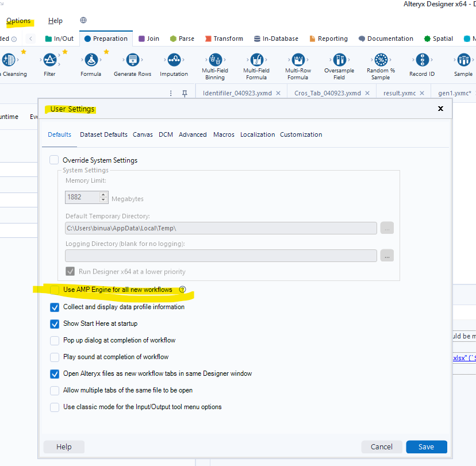Screen dimensions: 476x466
Task: Enable Use AMP Engine for all new workflows
Action: 54,290
